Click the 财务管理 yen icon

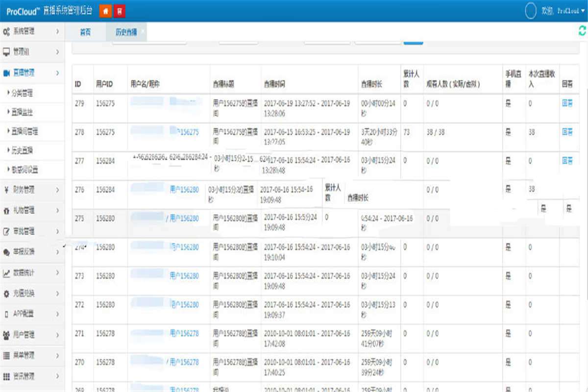7,190
